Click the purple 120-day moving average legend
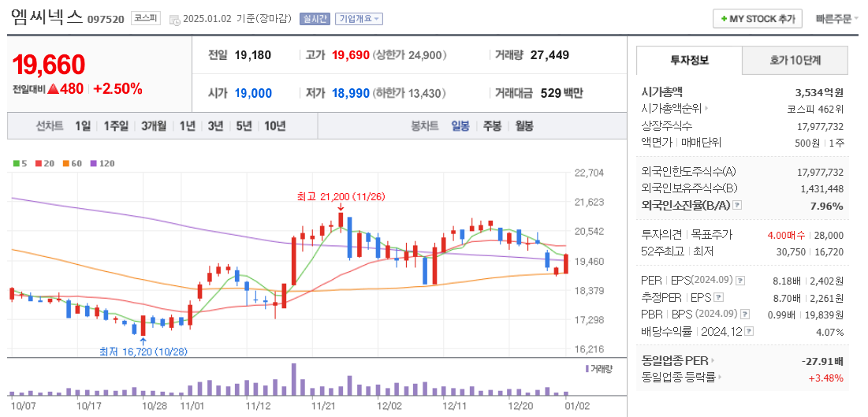Viewport: 868px width, 417px height. coord(101,163)
